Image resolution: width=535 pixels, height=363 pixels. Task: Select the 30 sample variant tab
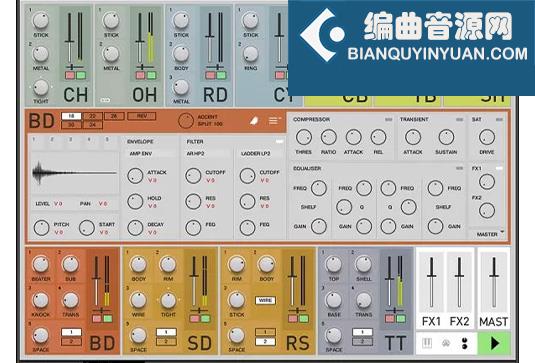pyautogui.click(x=71, y=125)
